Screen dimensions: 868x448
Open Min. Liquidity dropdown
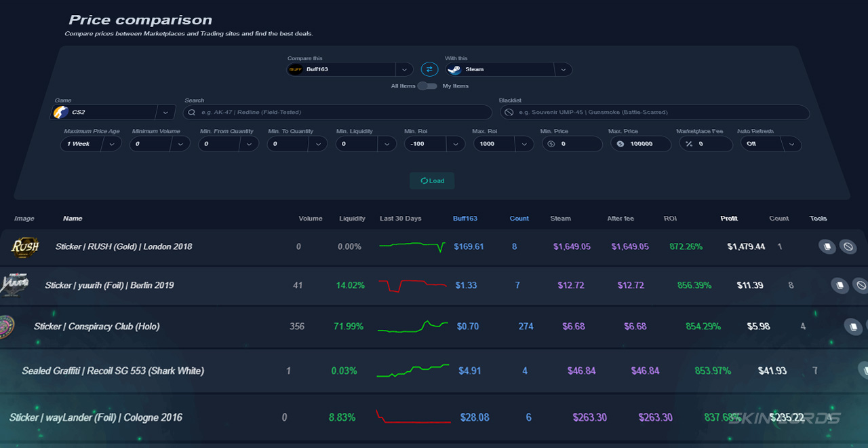tap(366, 144)
